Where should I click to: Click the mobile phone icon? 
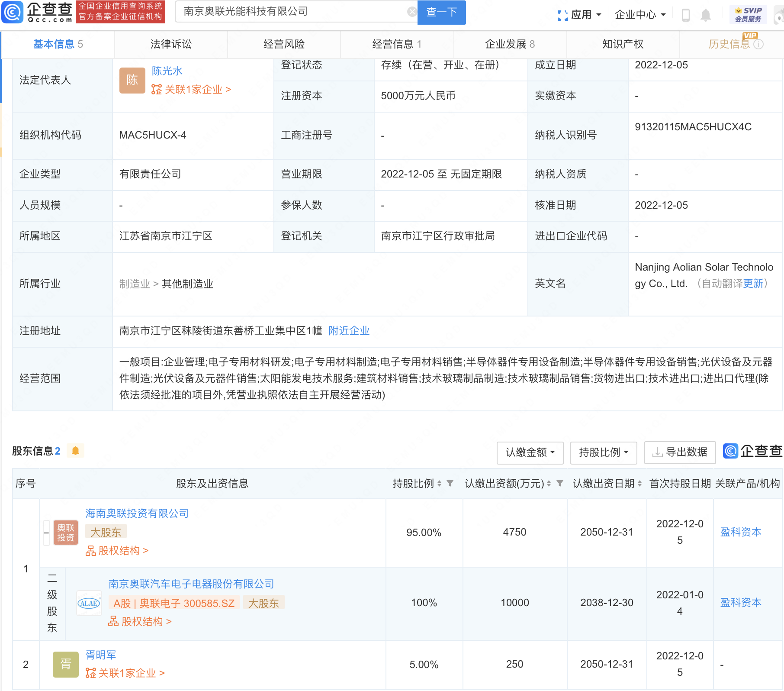point(686,15)
